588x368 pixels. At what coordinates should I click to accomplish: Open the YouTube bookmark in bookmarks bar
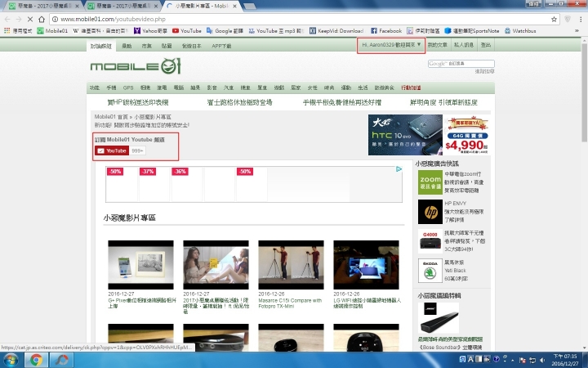click(x=187, y=31)
